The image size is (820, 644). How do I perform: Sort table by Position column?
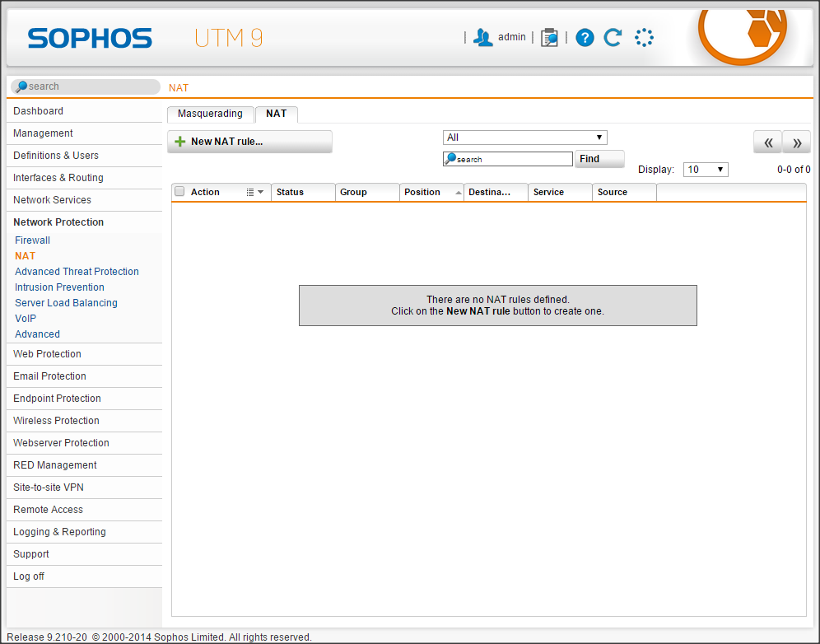click(x=431, y=192)
